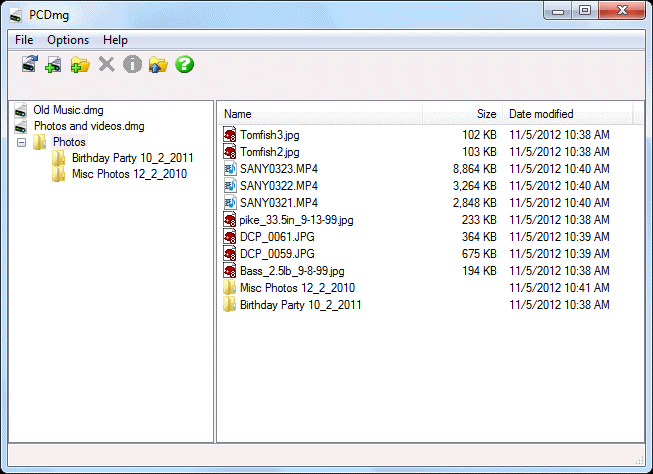Select Photos and videos.dmg in the tree
The width and height of the screenshot is (653, 474).
coord(89,126)
